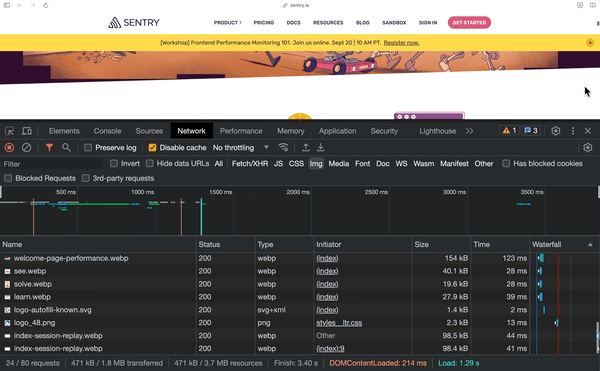Expand more DevTools tabs chevron
This screenshot has width=600, height=371.
coord(470,131)
